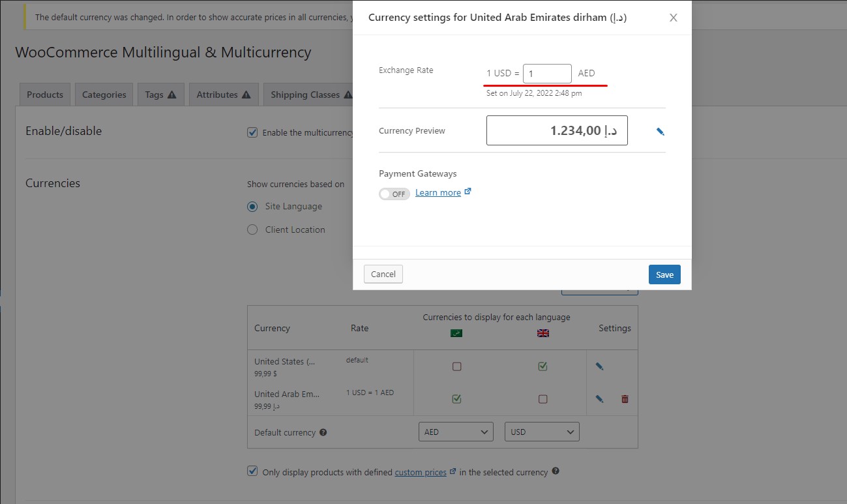Open Learn more external link icon
The image size is (847, 504).
[x=468, y=192]
